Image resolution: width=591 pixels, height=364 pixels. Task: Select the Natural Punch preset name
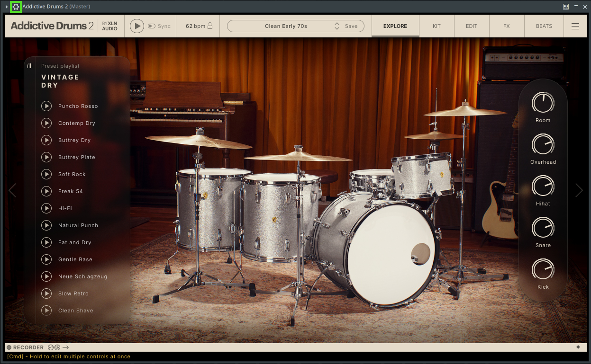tap(78, 225)
